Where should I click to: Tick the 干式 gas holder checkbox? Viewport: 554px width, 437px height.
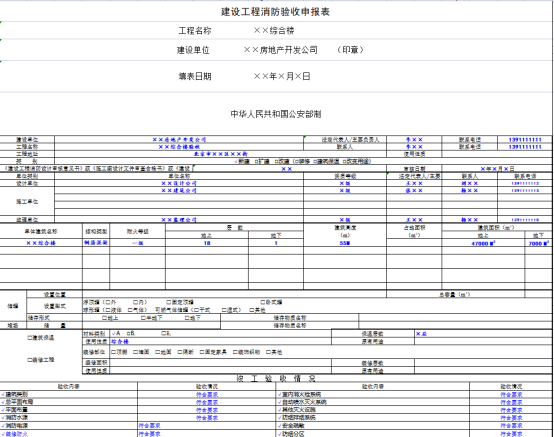pyautogui.click(x=196, y=310)
